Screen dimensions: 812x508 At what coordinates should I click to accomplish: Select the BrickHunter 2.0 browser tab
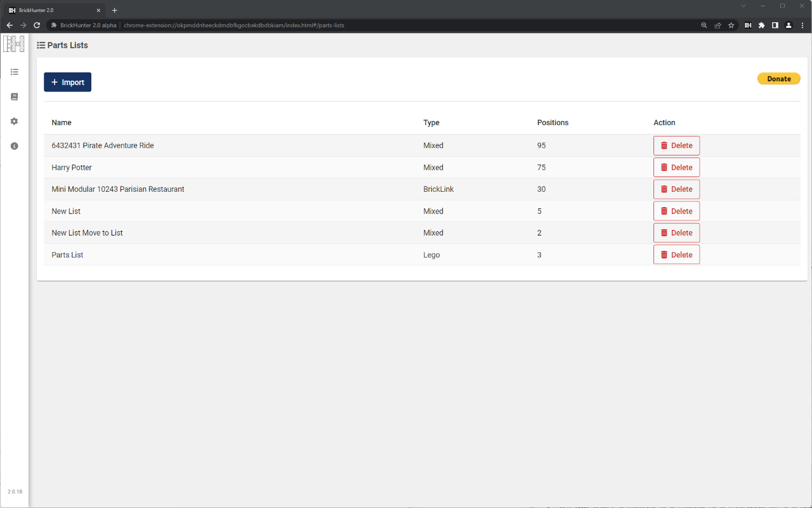tap(55, 10)
